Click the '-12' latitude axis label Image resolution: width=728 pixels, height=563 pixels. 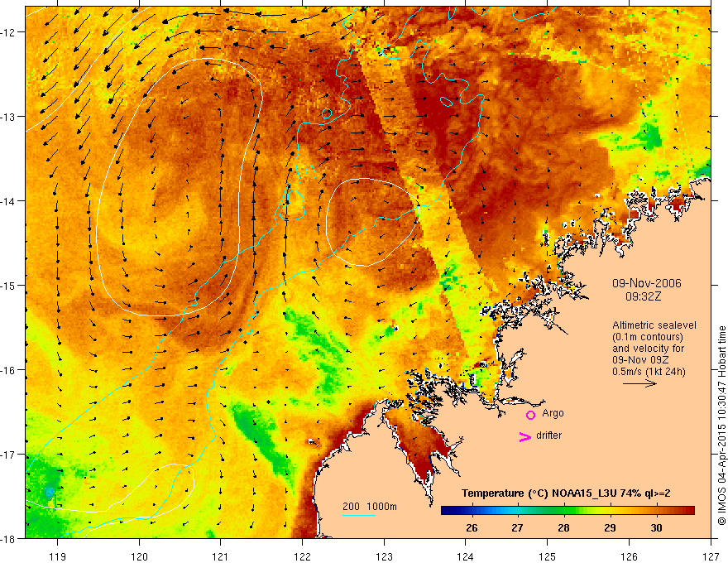coord(8,32)
